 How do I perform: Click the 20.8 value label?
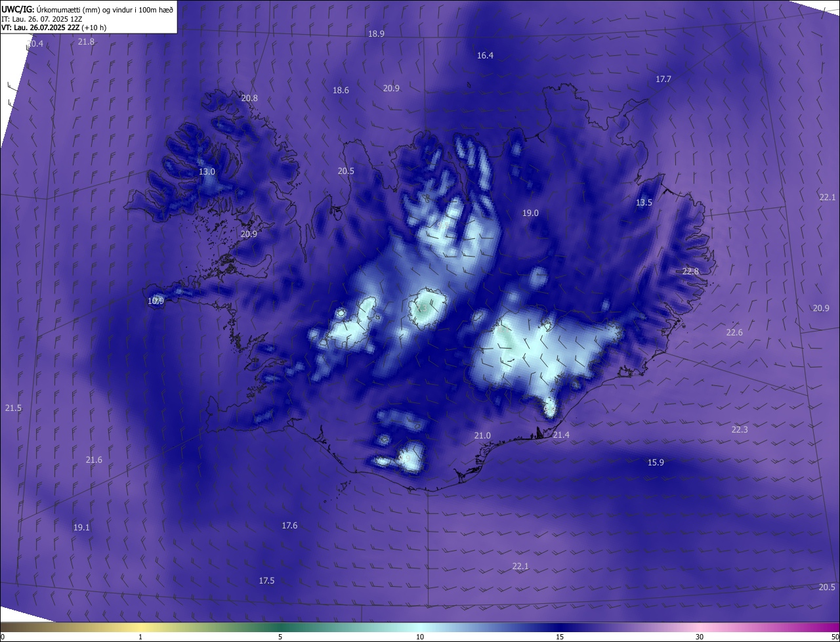(x=249, y=98)
